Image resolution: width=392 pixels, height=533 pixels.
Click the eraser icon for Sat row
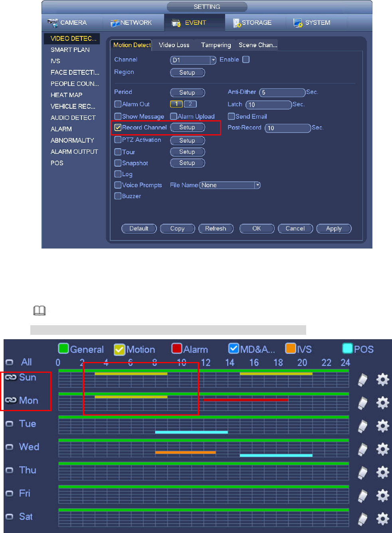[x=362, y=519]
